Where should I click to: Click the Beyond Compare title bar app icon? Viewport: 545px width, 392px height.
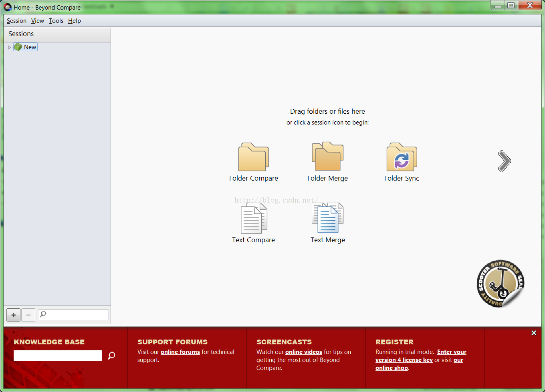coord(8,7)
